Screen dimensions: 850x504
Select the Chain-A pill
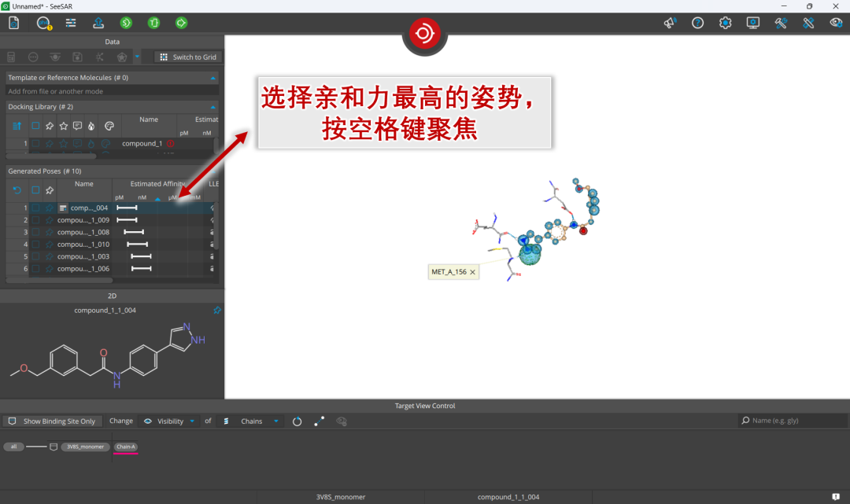tap(126, 447)
